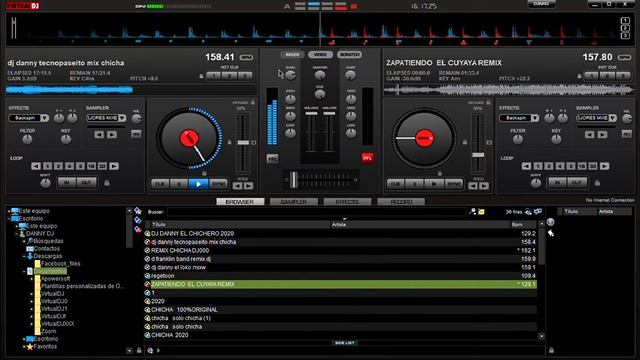Viewport: 640px width, 360px height.
Task: Click right sampler play arrow
Action: pyautogui.click(x=602, y=134)
